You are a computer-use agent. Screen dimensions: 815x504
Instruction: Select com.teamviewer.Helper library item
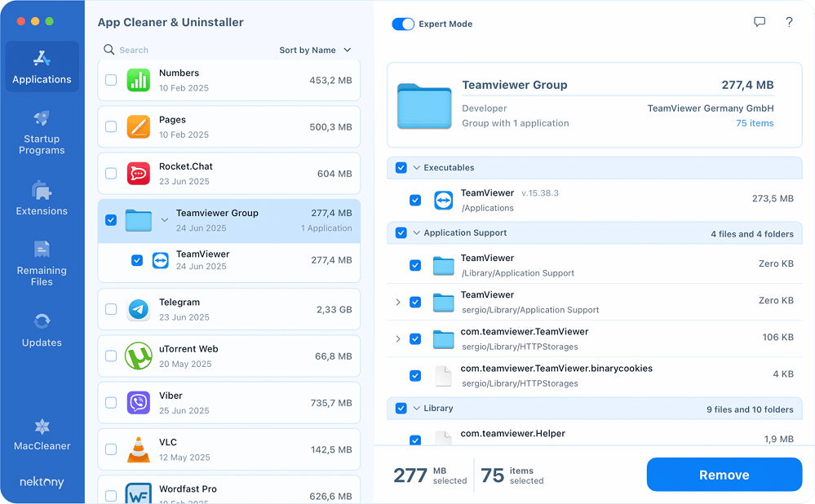pos(594,435)
